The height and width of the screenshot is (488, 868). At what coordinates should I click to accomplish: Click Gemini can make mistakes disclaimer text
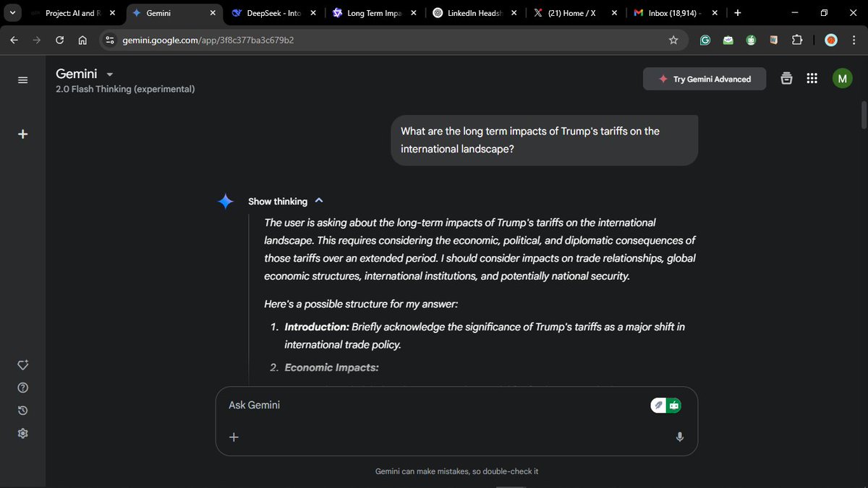456,471
